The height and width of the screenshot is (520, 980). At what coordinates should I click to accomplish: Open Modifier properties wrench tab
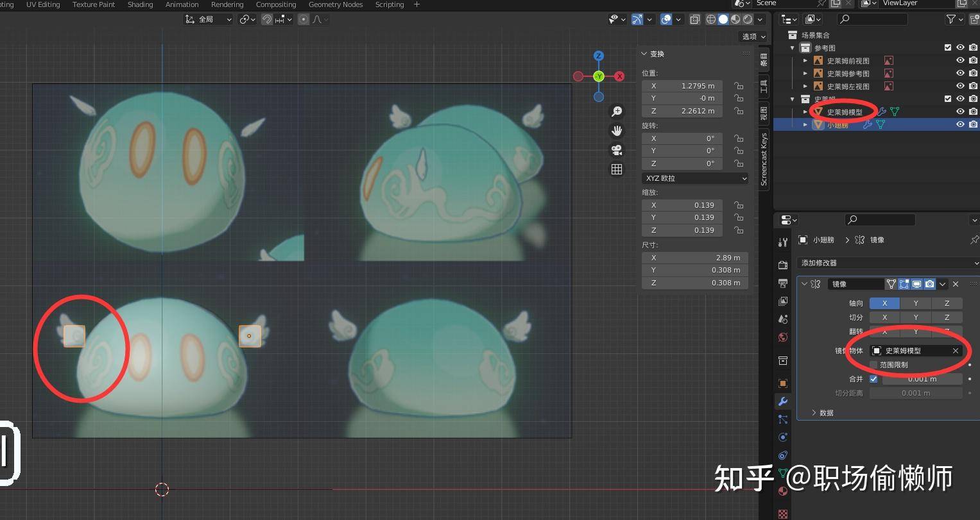782,401
